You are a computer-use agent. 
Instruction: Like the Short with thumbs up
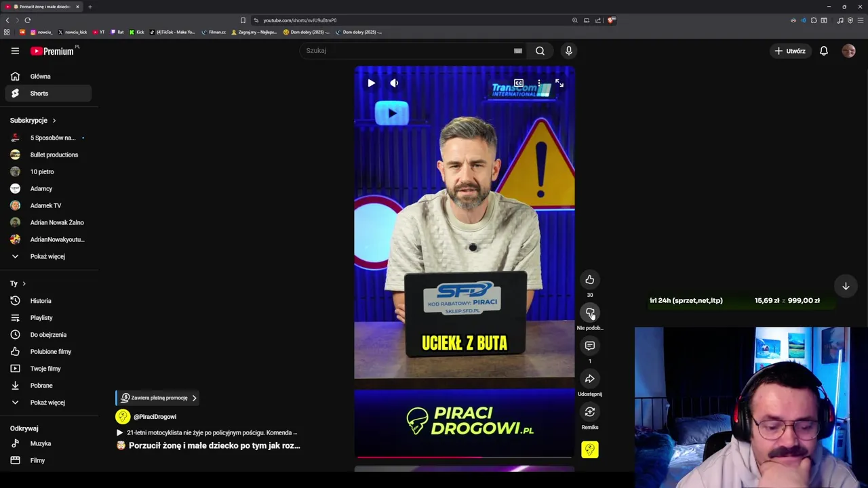590,280
